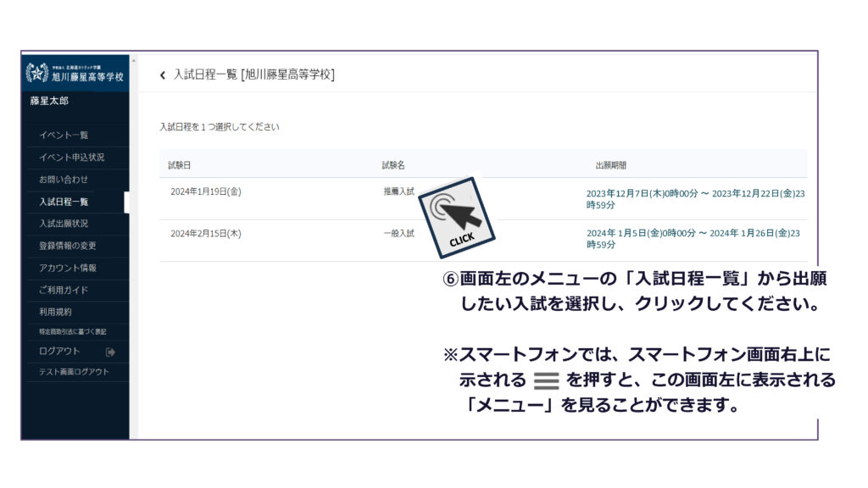868x488 pixels.
Task: Open アカウント情報 in the sidebar
Action: (x=68, y=268)
